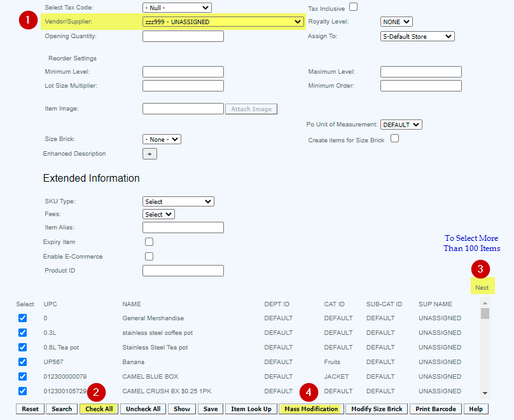Open the SKU Type dropdown

pyautogui.click(x=178, y=201)
